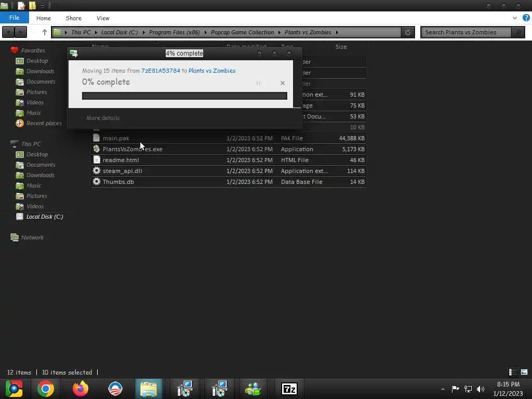Open the Plants vs Zombies destination link

212,71
